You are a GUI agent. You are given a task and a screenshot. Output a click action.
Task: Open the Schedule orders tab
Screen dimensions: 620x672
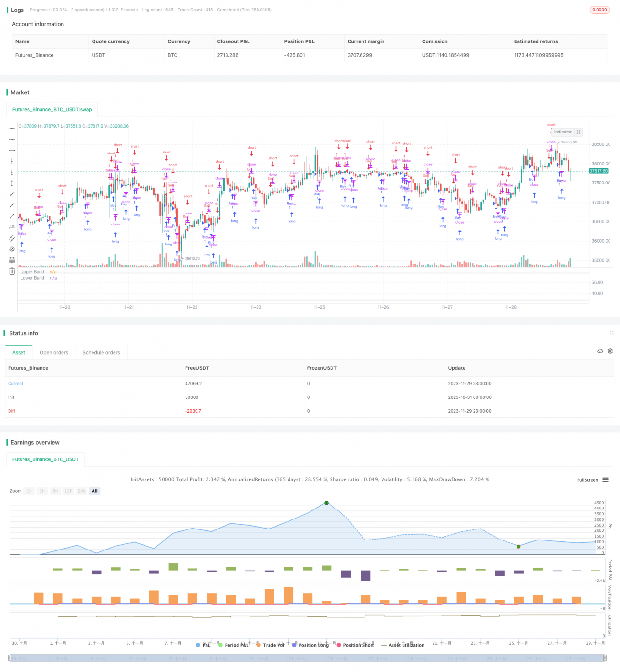tap(101, 353)
